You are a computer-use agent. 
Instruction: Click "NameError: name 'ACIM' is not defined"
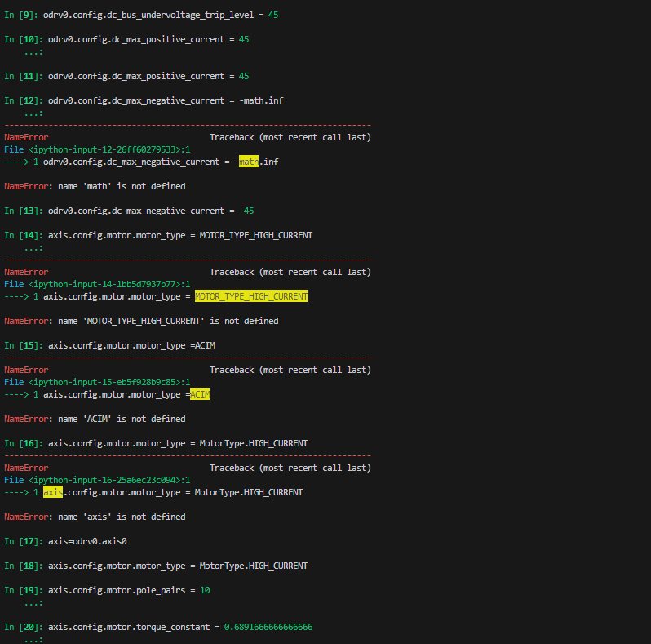pos(95,420)
